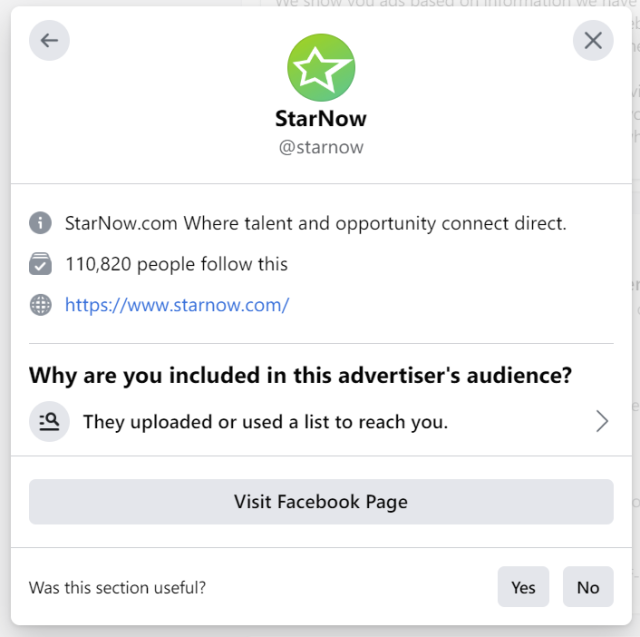Click the list search icon
Image resolution: width=640 pixels, height=637 pixels.
click(49, 422)
